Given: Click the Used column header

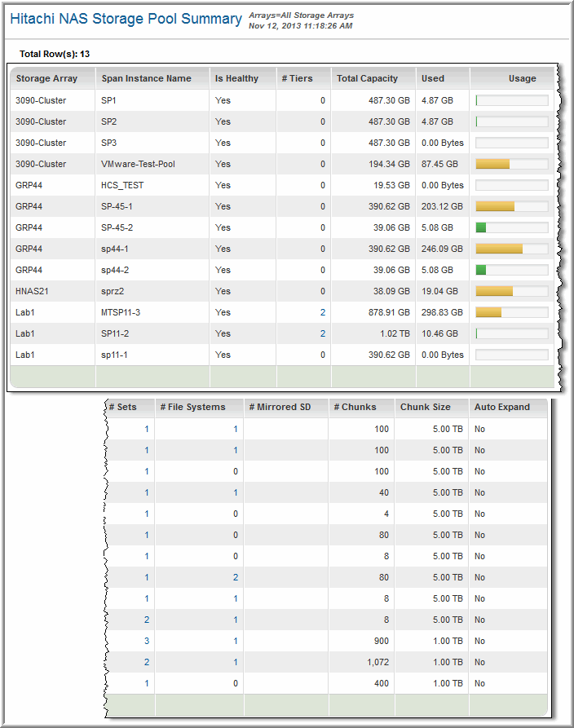Looking at the screenshot, I should click(x=433, y=78).
